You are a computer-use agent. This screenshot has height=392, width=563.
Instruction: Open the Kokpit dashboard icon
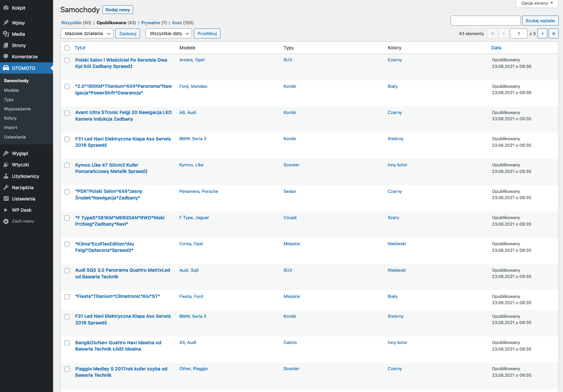tap(6, 8)
